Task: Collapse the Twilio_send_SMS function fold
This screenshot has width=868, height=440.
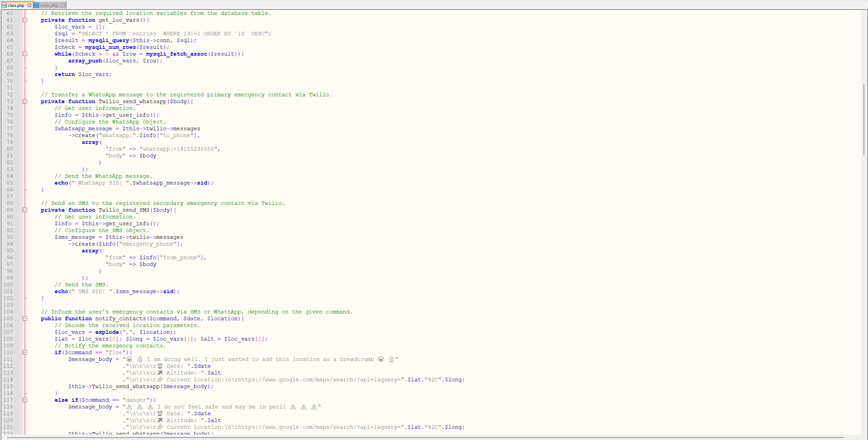Action: tap(25, 210)
